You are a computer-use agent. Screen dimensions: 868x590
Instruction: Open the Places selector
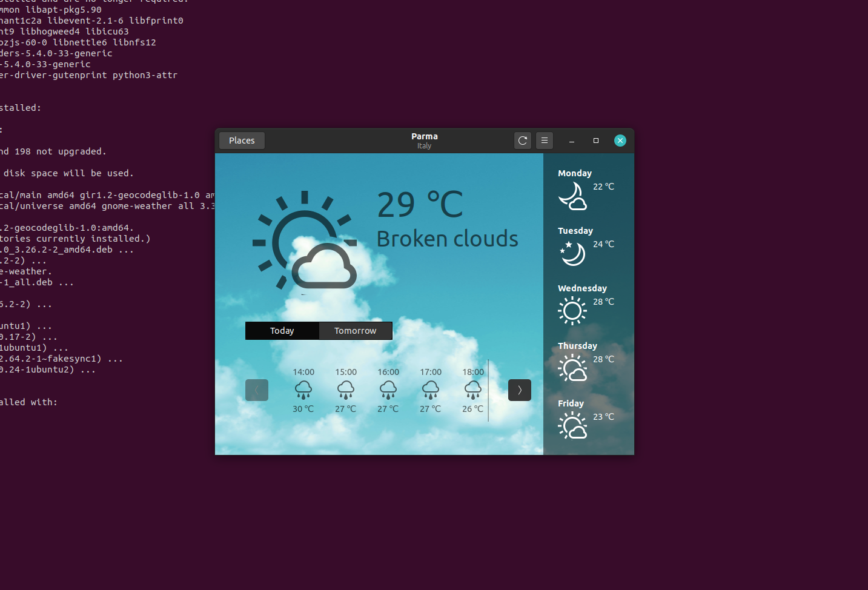click(241, 140)
